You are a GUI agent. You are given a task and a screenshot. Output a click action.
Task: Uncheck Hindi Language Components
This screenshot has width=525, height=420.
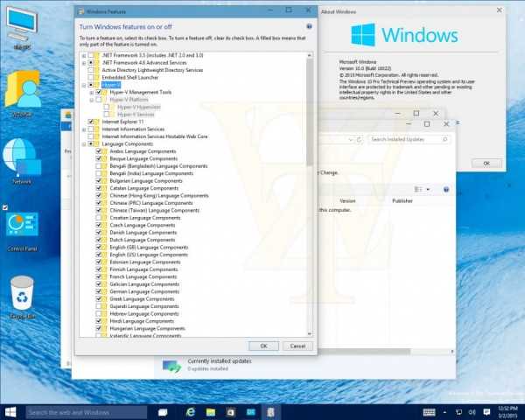(x=98, y=321)
